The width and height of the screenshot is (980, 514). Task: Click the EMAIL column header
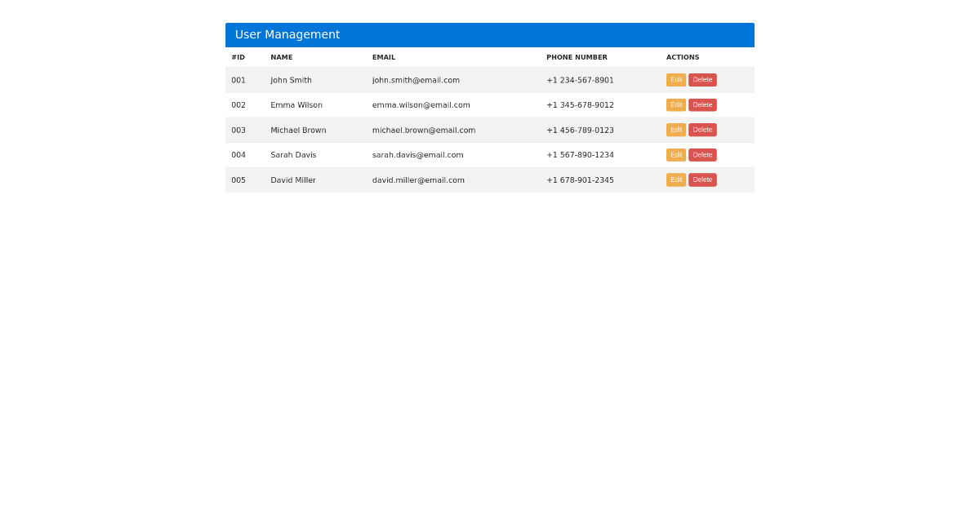(384, 57)
